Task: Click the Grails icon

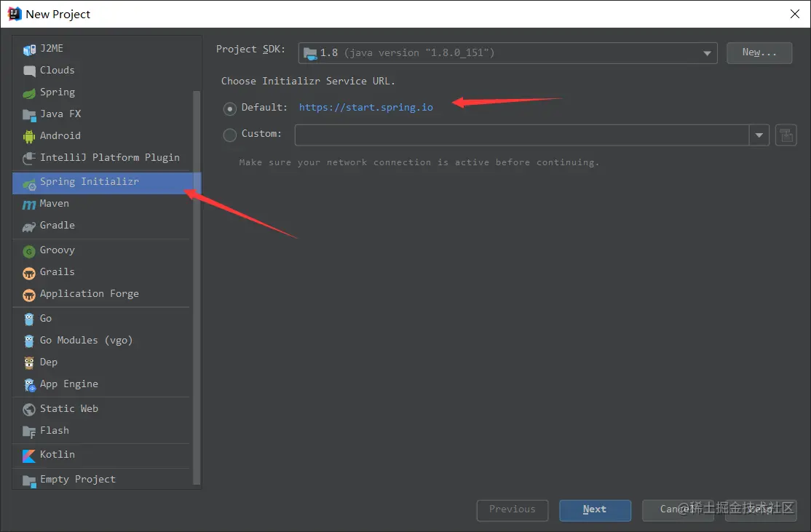Action: point(29,273)
